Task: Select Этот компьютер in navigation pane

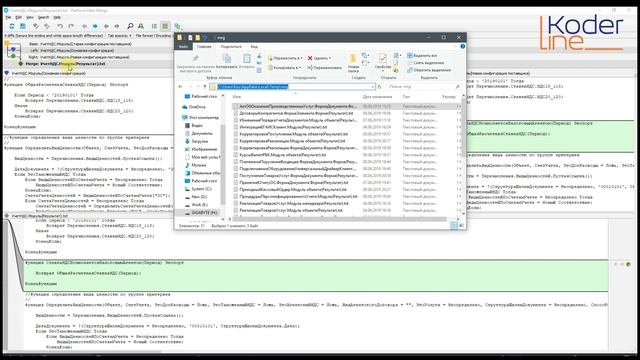Action: pyautogui.click(x=200, y=118)
